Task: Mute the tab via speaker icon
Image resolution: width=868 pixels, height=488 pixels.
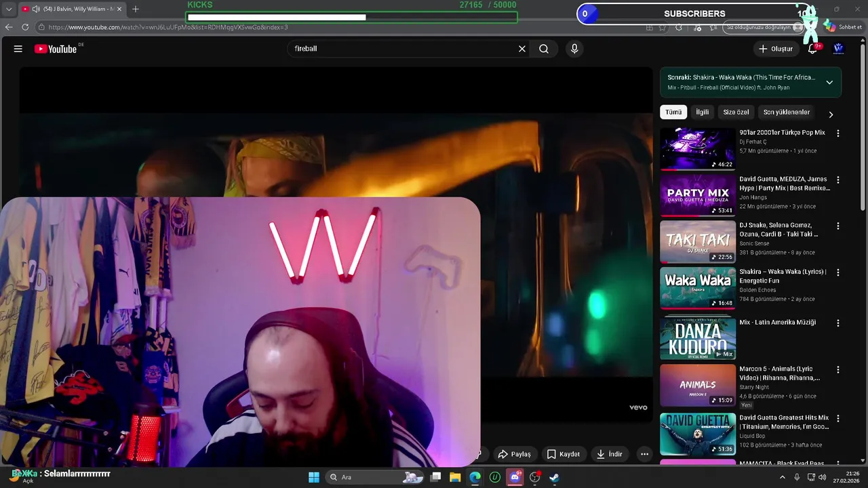Action: click(x=35, y=9)
